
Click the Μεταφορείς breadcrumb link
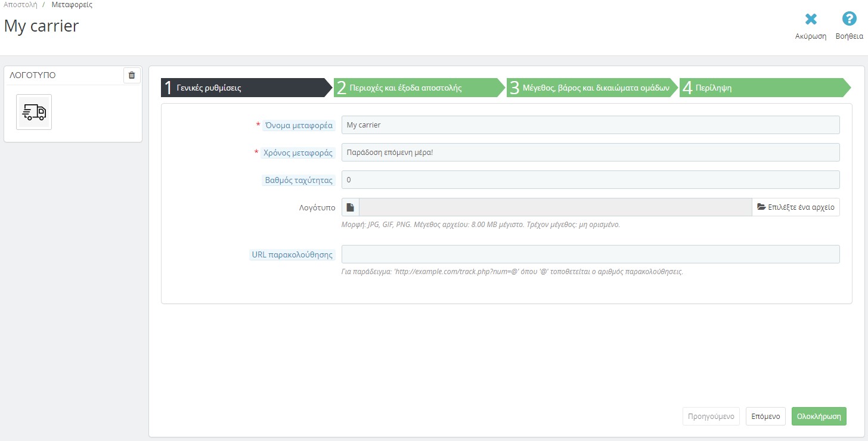(x=72, y=5)
